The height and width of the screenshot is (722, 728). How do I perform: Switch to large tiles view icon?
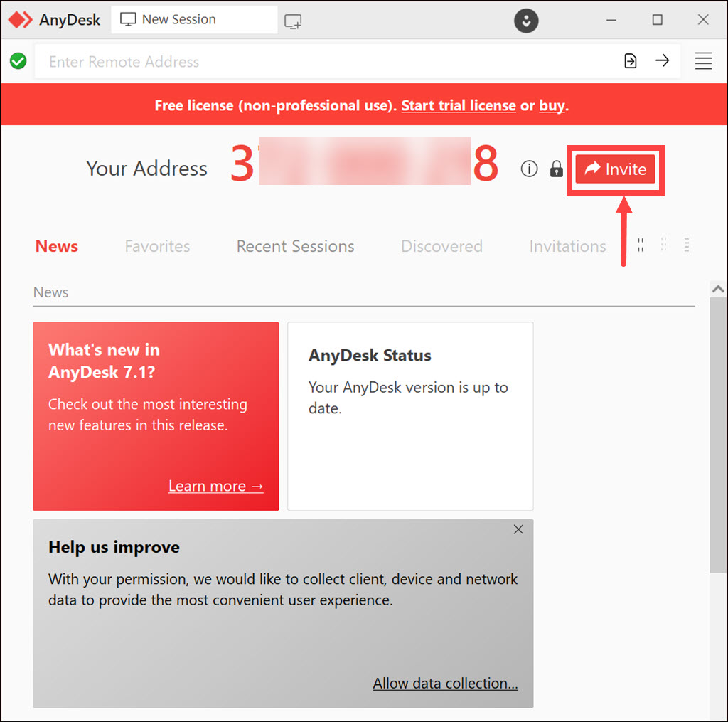(641, 245)
